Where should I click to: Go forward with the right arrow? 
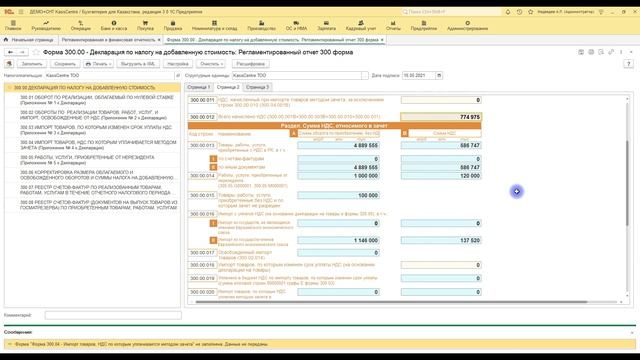(22, 52)
